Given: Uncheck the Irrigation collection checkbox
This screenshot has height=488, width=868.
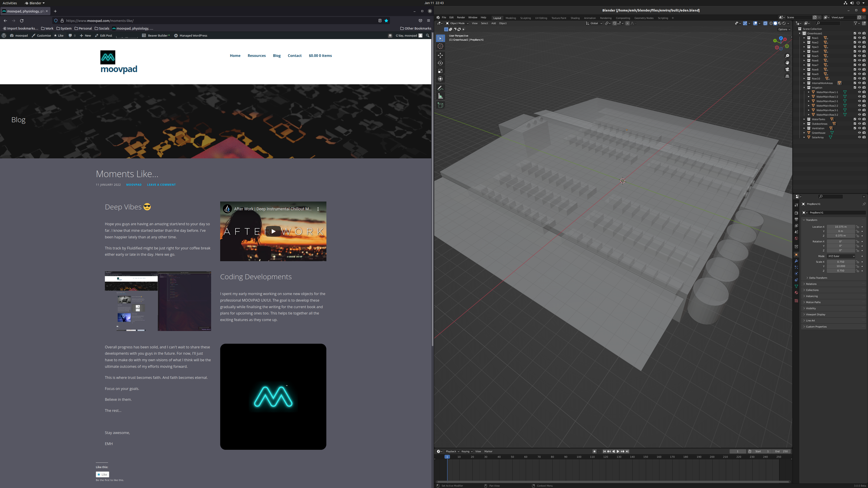Looking at the screenshot, I should coord(855,88).
